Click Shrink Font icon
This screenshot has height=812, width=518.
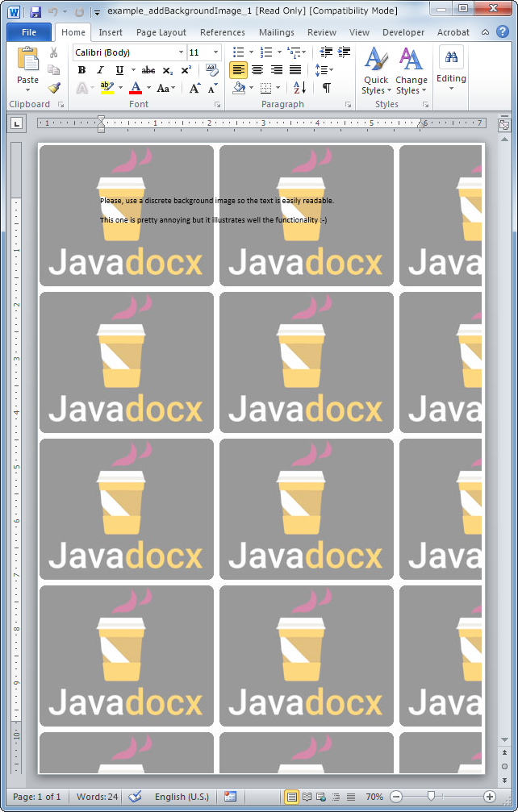tap(213, 88)
